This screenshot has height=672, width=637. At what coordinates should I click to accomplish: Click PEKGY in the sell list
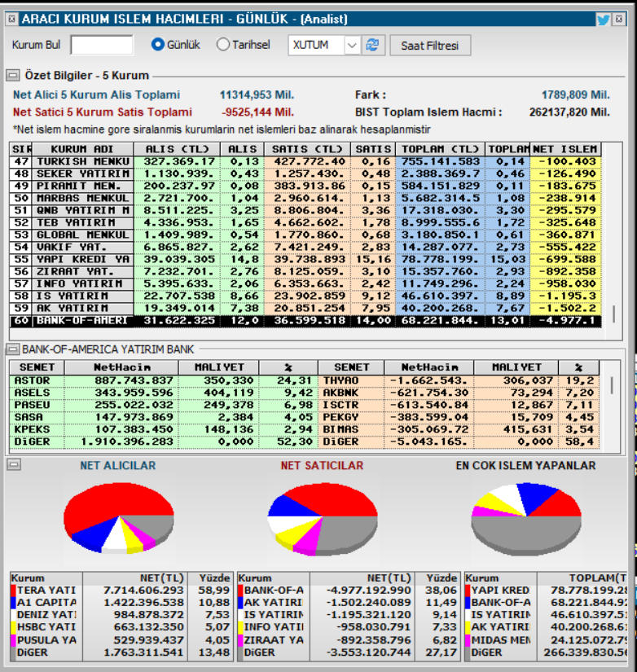pyautogui.click(x=340, y=417)
